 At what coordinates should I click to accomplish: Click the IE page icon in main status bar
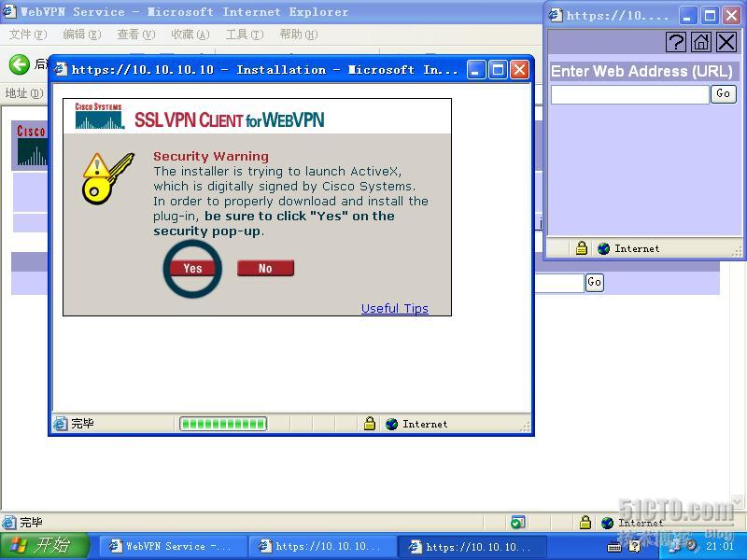click(x=9, y=523)
